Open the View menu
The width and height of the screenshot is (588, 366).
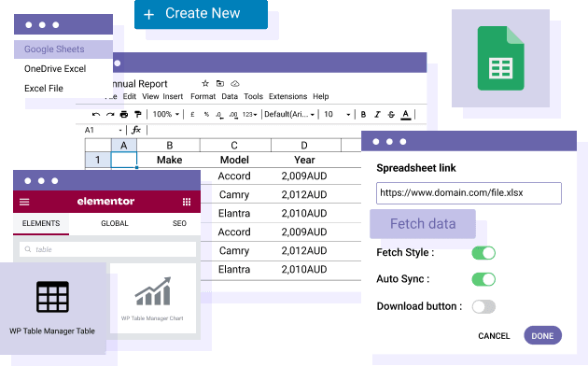coord(150,96)
